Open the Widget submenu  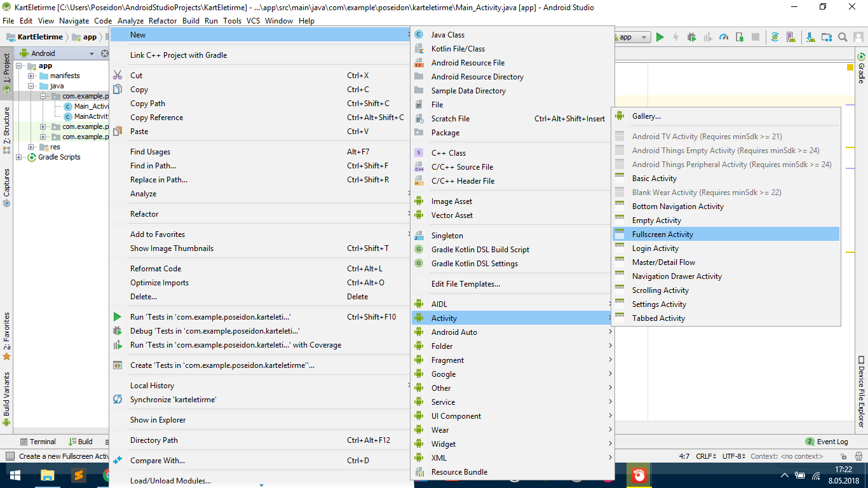pyautogui.click(x=513, y=444)
